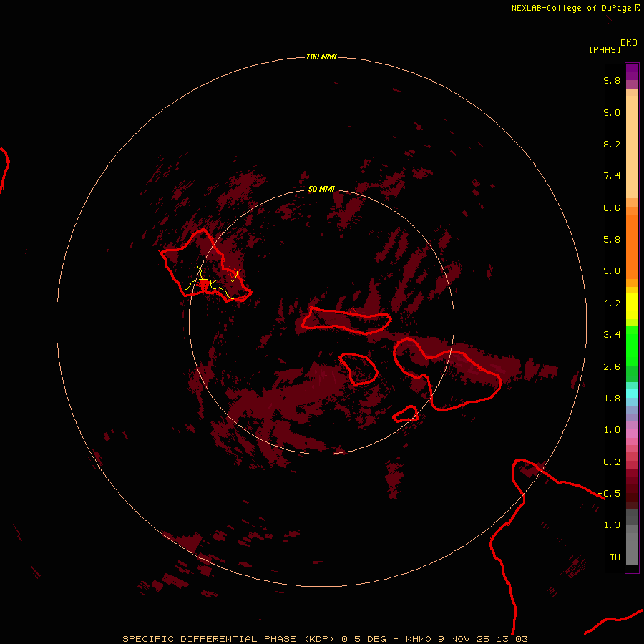Click the [PHAS] units label
The height and width of the screenshot is (644, 644).
[605, 49]
